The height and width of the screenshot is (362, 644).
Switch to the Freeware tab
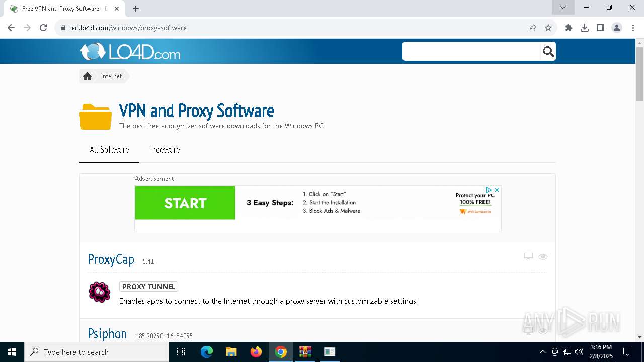click(165, 150)
